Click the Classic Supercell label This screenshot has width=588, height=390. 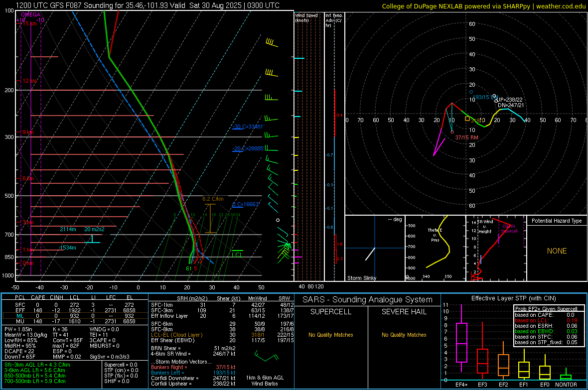tap(509, 229)
